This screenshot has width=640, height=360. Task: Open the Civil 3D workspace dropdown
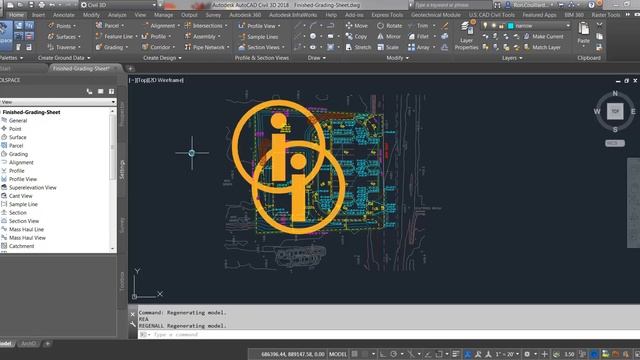(118, 5)
